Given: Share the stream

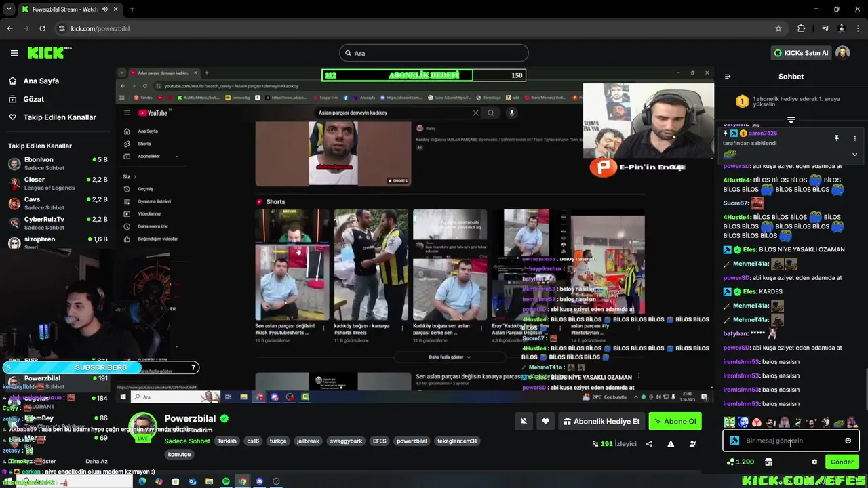Looking at the screenshot, I should click(x=649, y=444).
